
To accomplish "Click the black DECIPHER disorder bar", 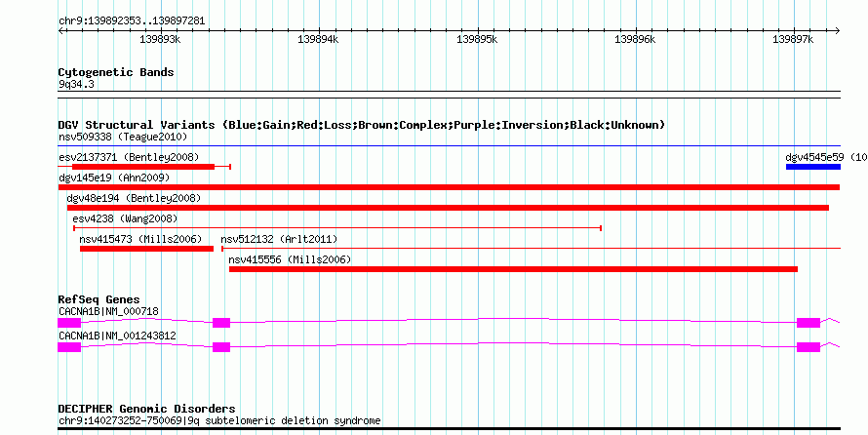I will tap(449, 428).
